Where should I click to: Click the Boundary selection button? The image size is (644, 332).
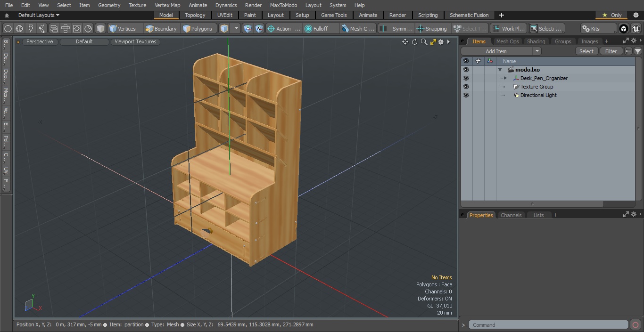point(161,29)
